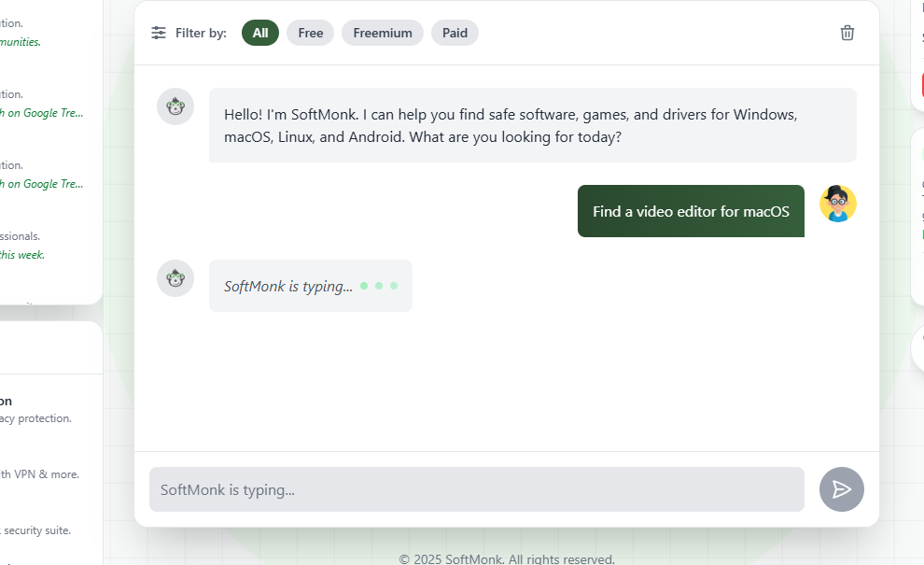
Task: Click the security suite text in the sidebar
Action: click(39, 530)
